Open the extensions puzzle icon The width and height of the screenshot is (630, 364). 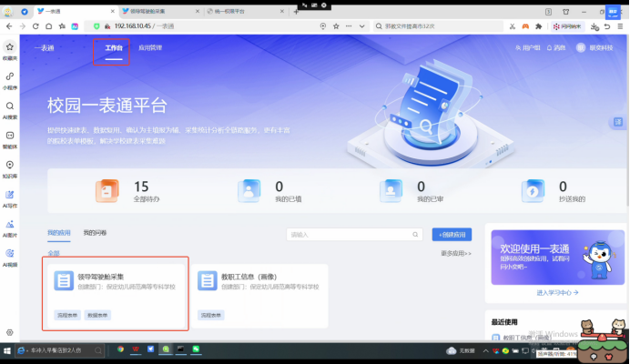(538, 26)
